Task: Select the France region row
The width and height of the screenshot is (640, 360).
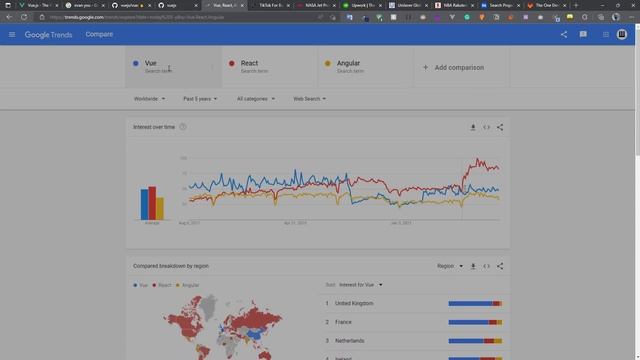Action: coord(414,322)
